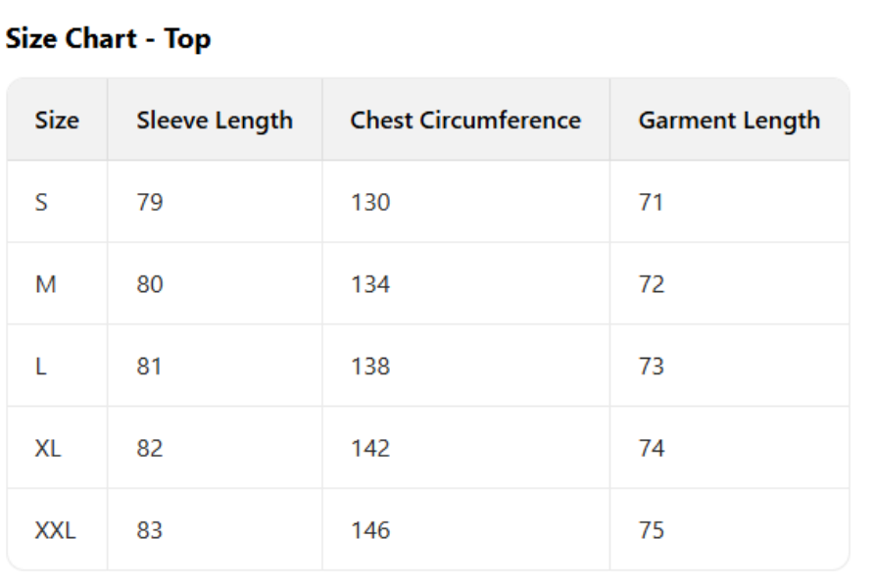This screenshot has height=588, width=875.
Task: Click the S size row label
Action: [41, 203]
